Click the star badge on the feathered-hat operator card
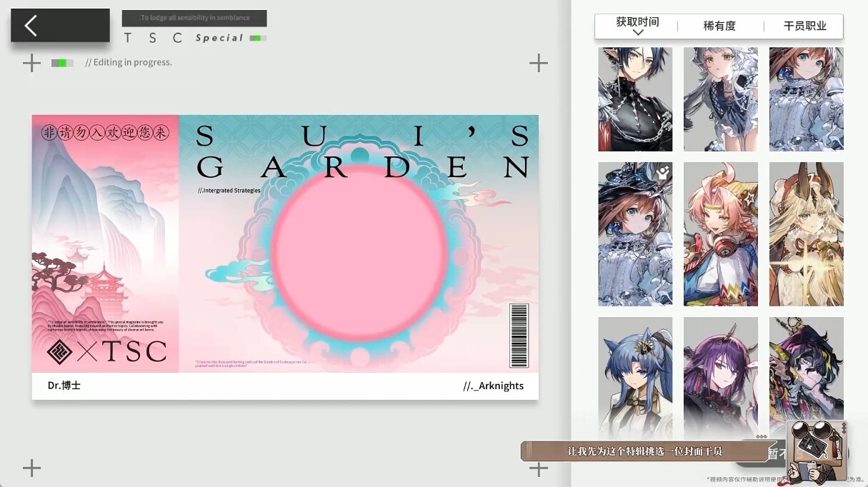The width and height of the screenshot is (868, 487). click(663, 171)
